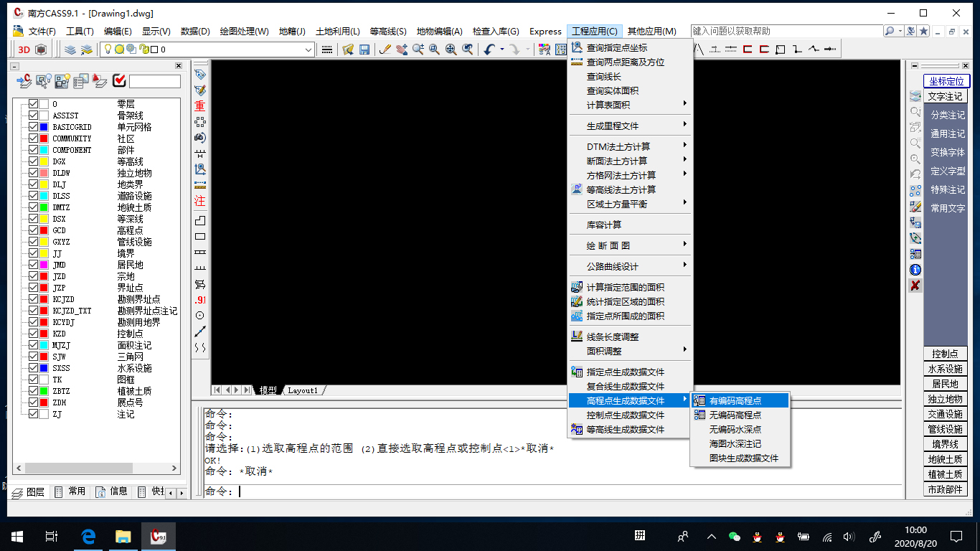This screenshot has height=551, width=980.
Task: Toggle the ZBTZ layer checkbox
Action: [x=33, y=391]
